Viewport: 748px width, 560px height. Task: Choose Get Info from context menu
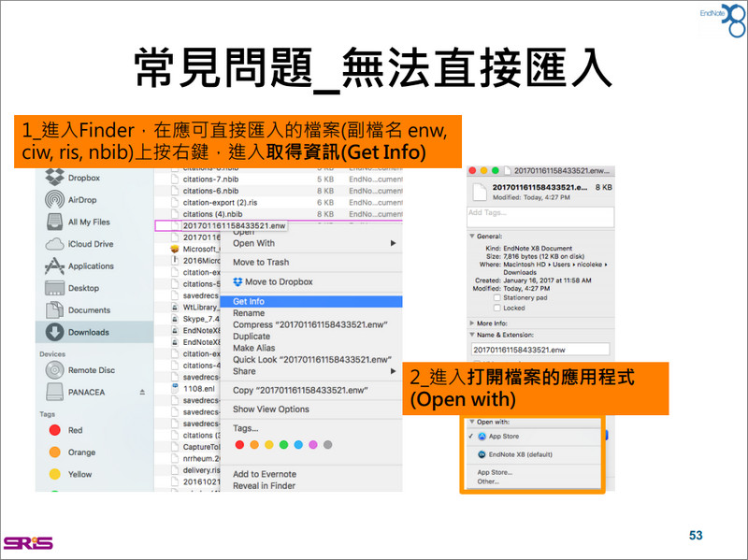311,301
